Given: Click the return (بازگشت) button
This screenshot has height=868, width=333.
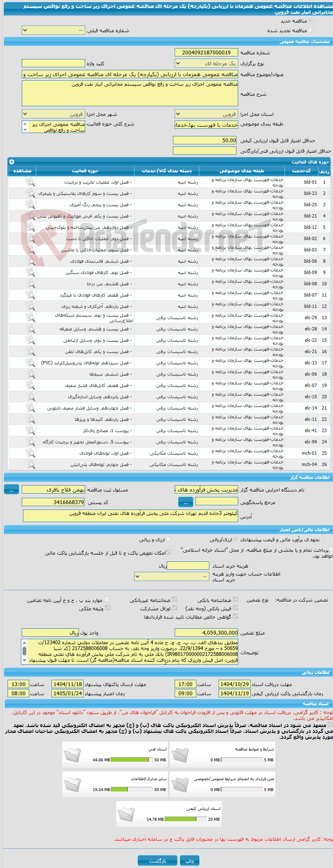Looking at the screenshot, I should point(158,860).
